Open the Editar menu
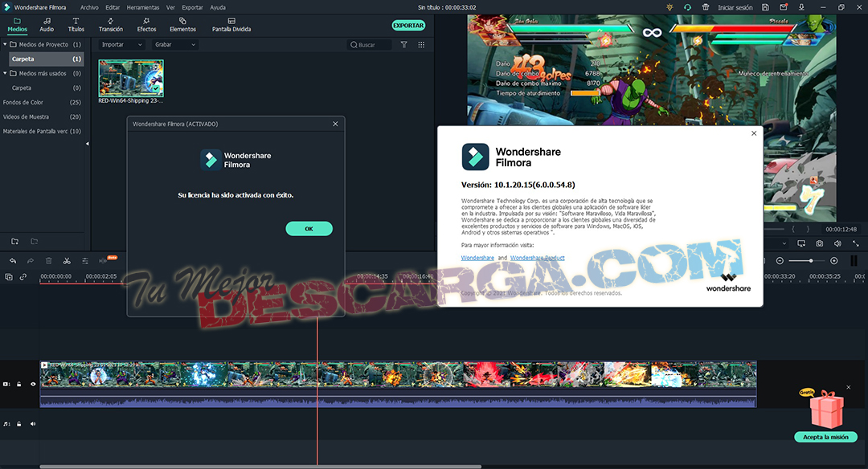Viewport: 868px width, 469px height. point(113,8)
